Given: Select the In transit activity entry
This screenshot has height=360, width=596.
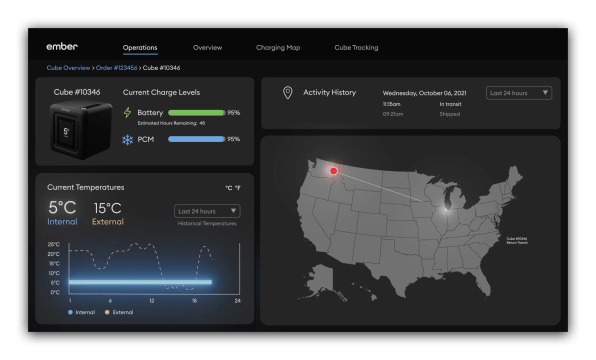Looking at the screenshot, I should tap(450, 104).
